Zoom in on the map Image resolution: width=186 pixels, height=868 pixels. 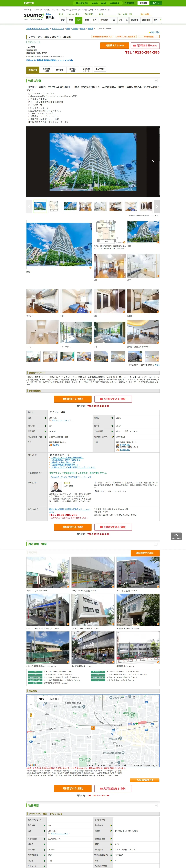click(x=31, y=699)
